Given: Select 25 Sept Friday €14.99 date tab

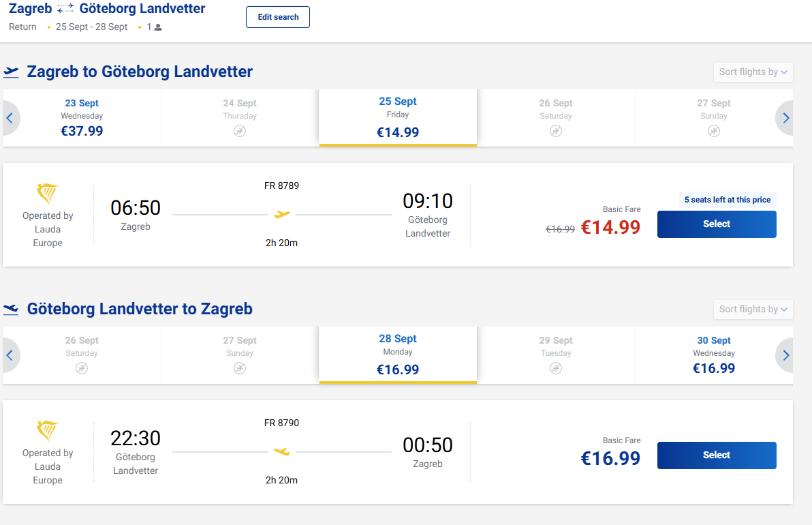Looking at the screenshot, I should 398,118.
